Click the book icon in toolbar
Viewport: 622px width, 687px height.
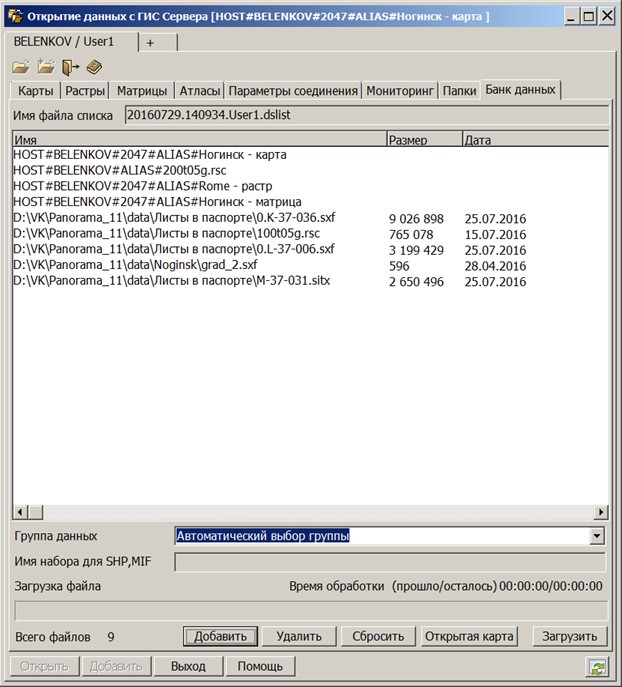(94, 67)
